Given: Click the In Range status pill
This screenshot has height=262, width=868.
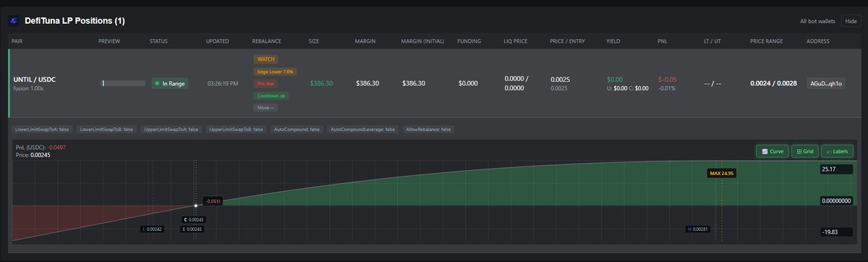Looking at the screenshot, I should pos(169,83).
